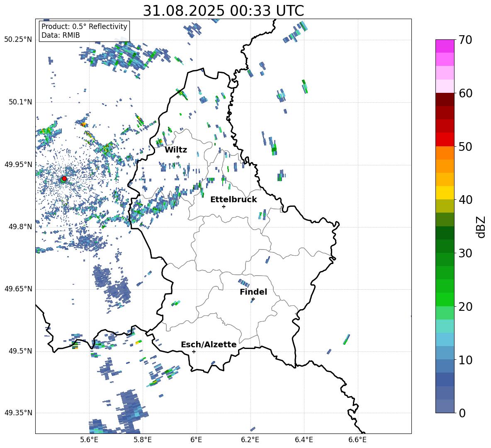Click the Findel city label
The width and height of the screenshot is (491, 448).
pyautogui.click(x=253, y=292)
